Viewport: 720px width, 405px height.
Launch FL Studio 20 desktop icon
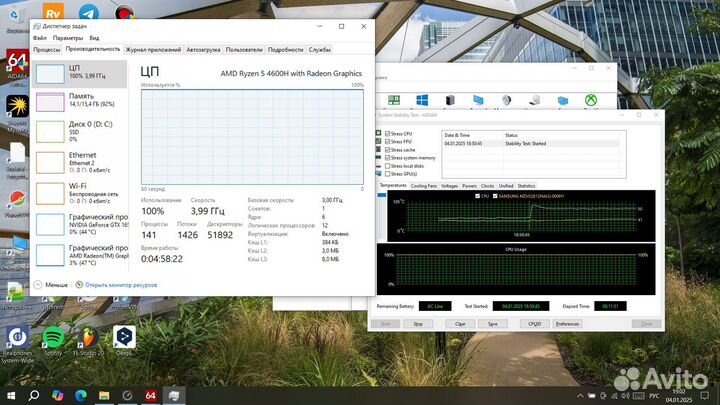click(88, 337)
